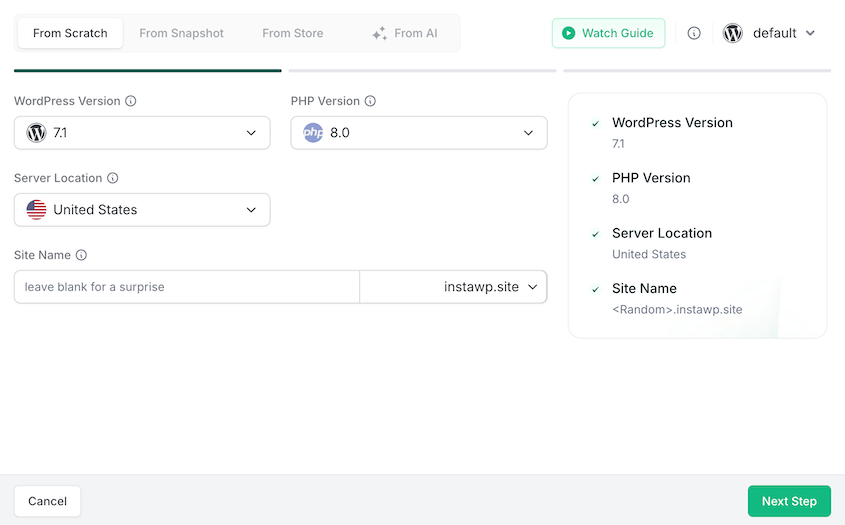Click WordPress Version heading in summary panel
The height and width of the screenshot is (525, 845).
(672, 123)
